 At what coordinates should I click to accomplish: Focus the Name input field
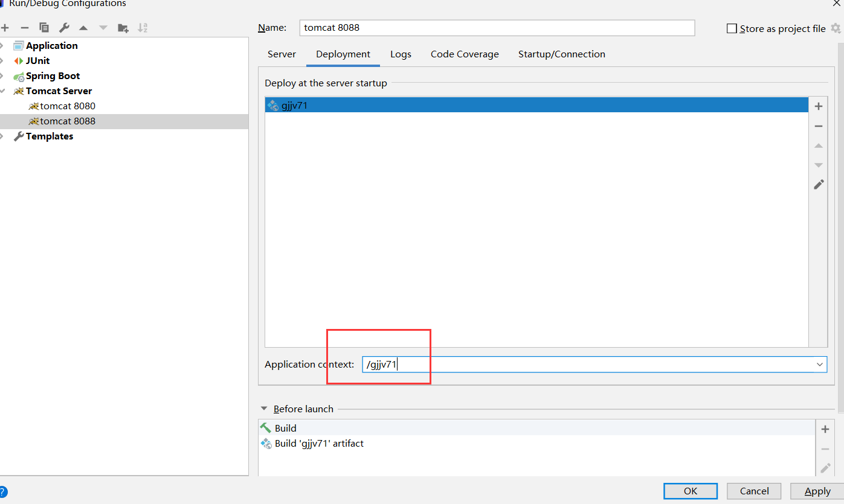(x=497, y=28)
